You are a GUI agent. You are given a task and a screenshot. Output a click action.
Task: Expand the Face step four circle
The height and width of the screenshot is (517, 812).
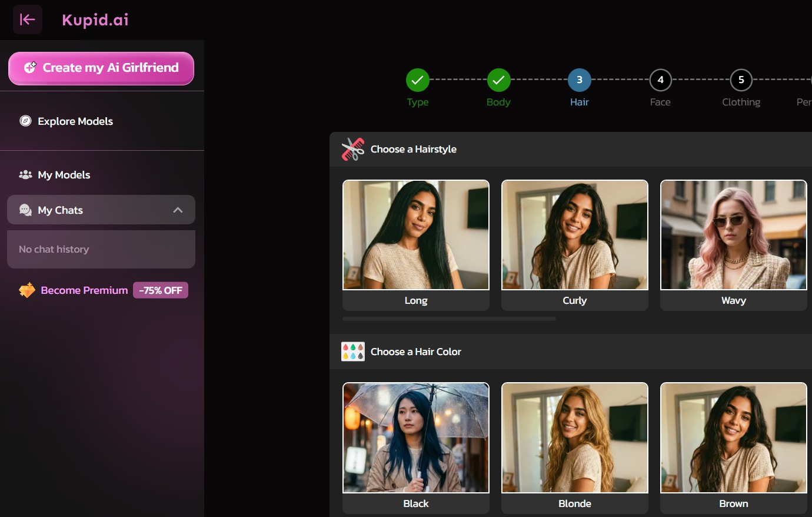660,79
